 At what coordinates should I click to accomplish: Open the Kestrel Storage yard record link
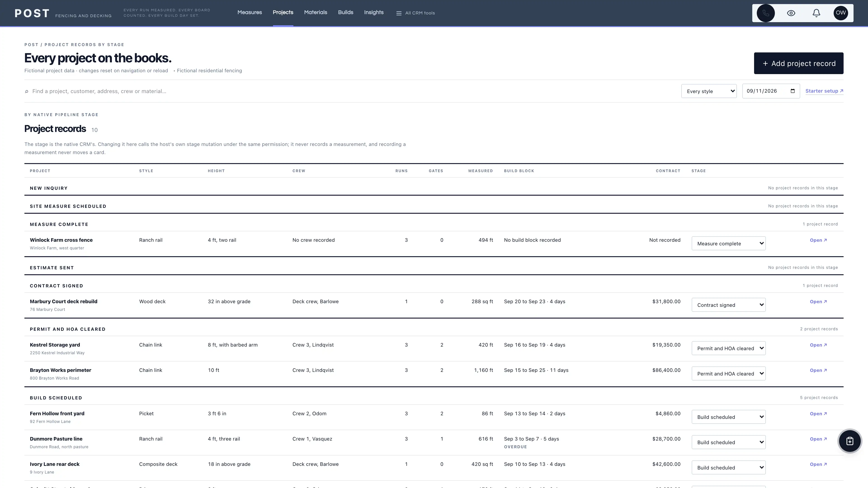(x=818, y=345)
